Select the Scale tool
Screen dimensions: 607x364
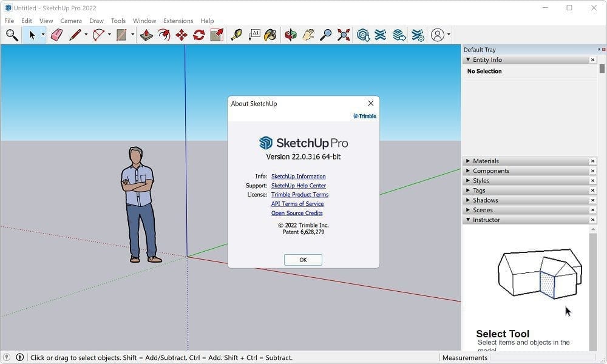(x=217, y=35)
